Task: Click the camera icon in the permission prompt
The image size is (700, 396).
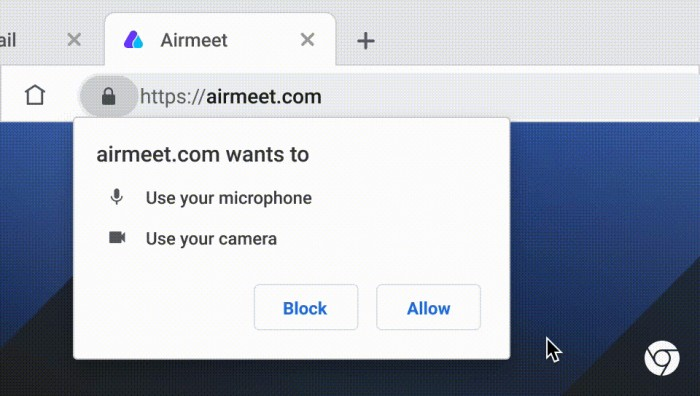Action: point(117,238)
